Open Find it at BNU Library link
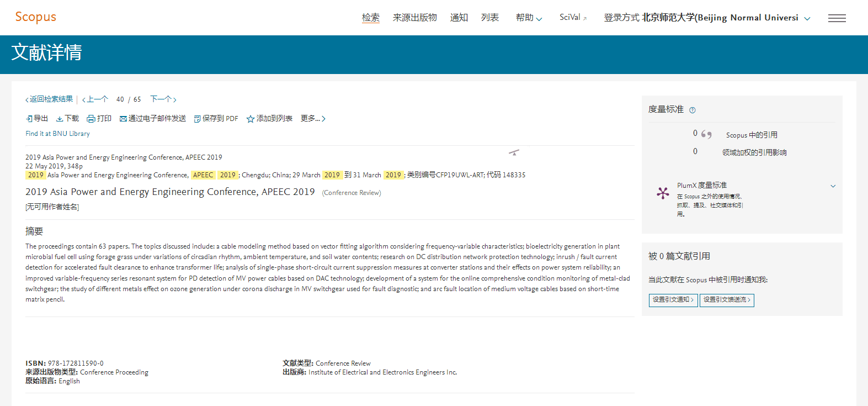Image resolution: width=868 pixels, height=406 pixels. pyautogui.click(x=57, y=134)
